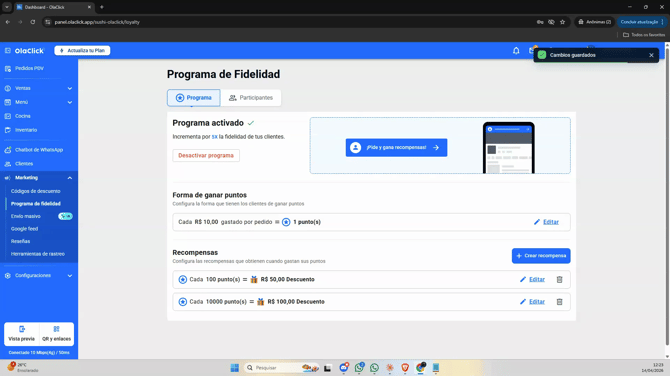Screen dimensions: 670x376
Task: Edit the 100 punto(s) reward
Action: 537,279
